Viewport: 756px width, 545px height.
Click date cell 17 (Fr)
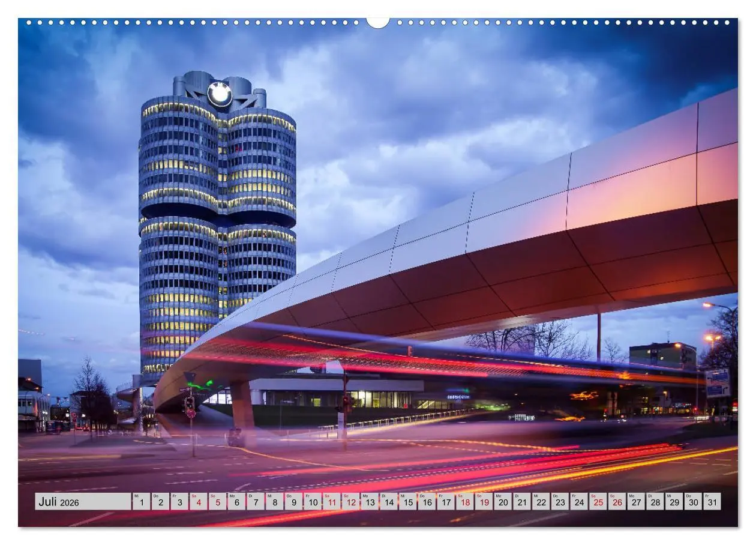446,502
